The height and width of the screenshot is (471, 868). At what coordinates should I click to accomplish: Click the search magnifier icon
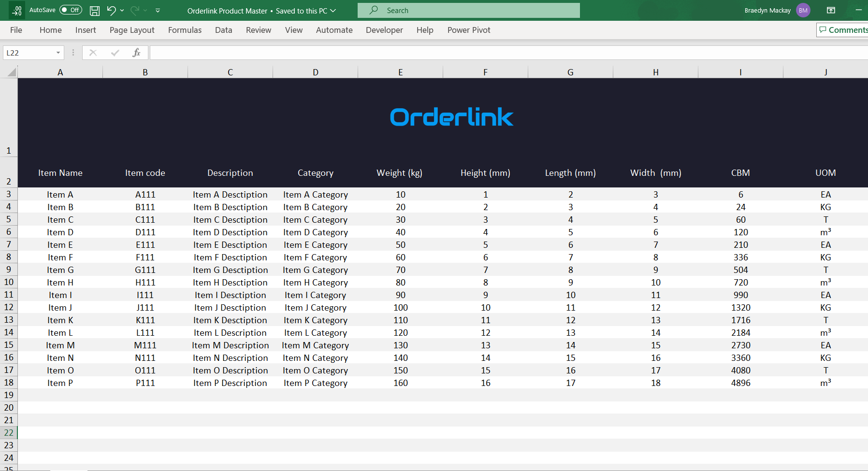point(374,10)
